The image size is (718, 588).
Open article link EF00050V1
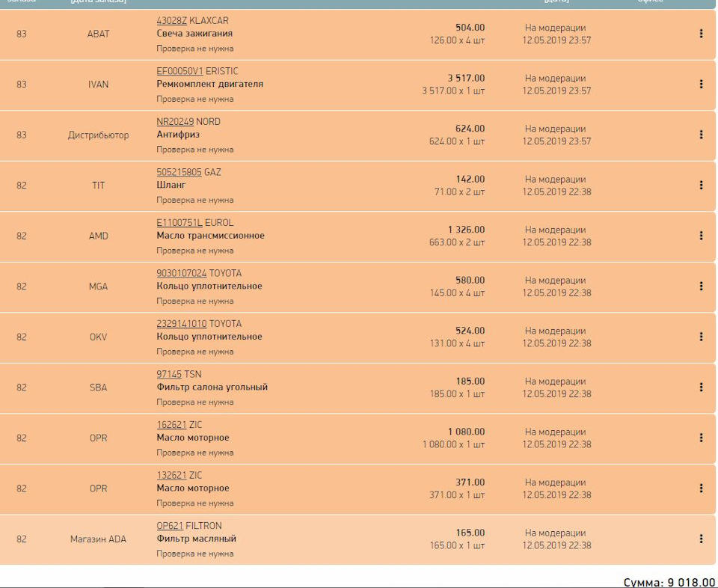(x=179, y=71)
